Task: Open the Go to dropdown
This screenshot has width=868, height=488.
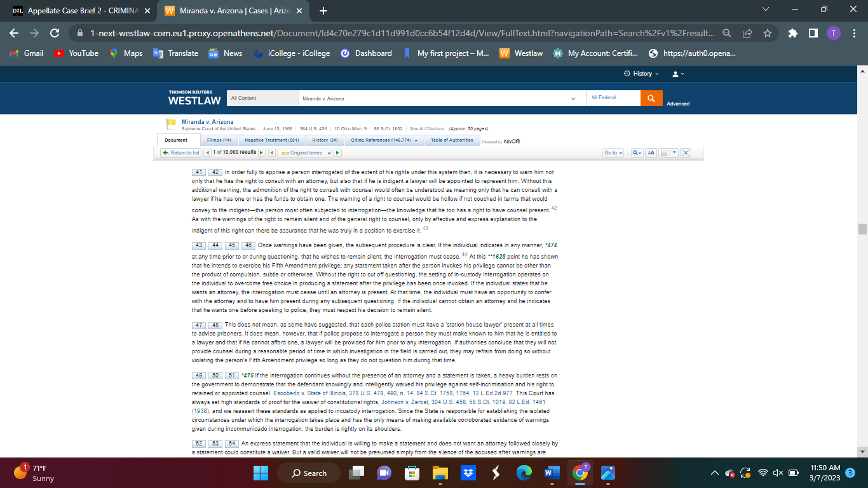Action: point(612,152)
